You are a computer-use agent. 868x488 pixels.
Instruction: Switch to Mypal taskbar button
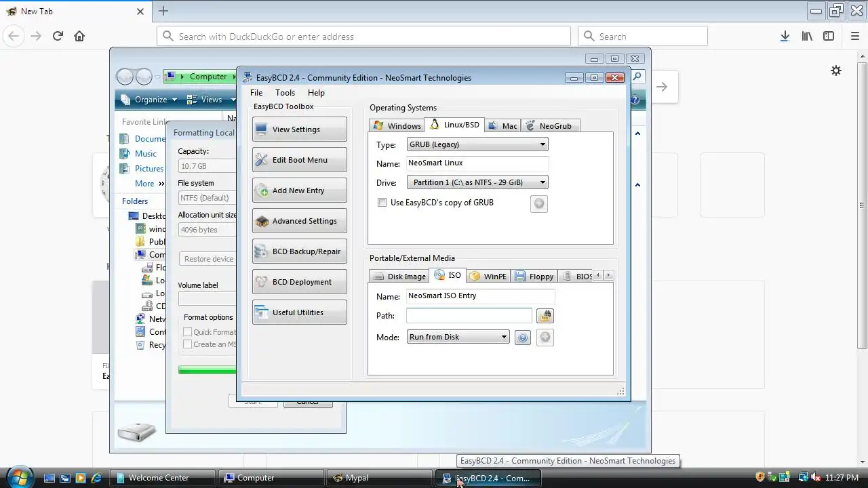click(x=380, y=478)
